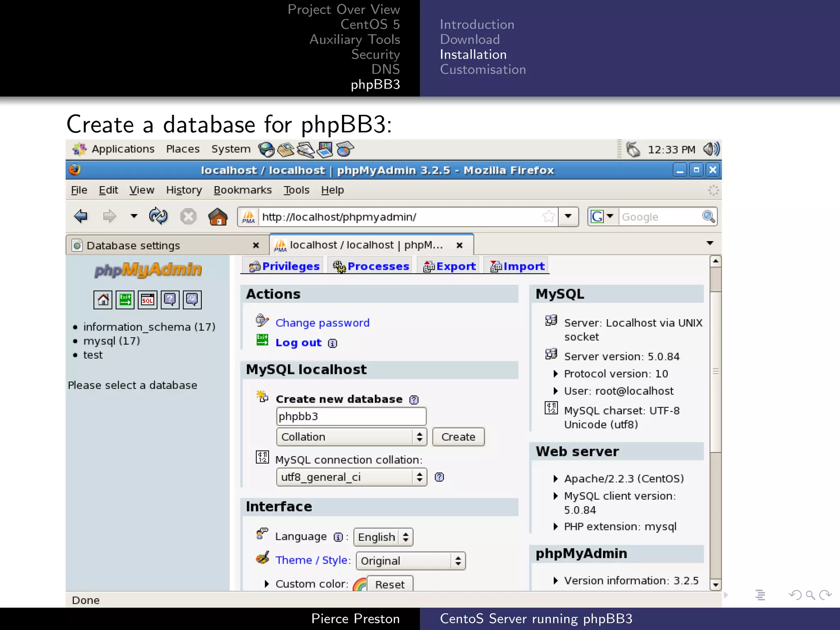Click the help icon beside connection collation
The image size is (840, 630).
point(439,477)
